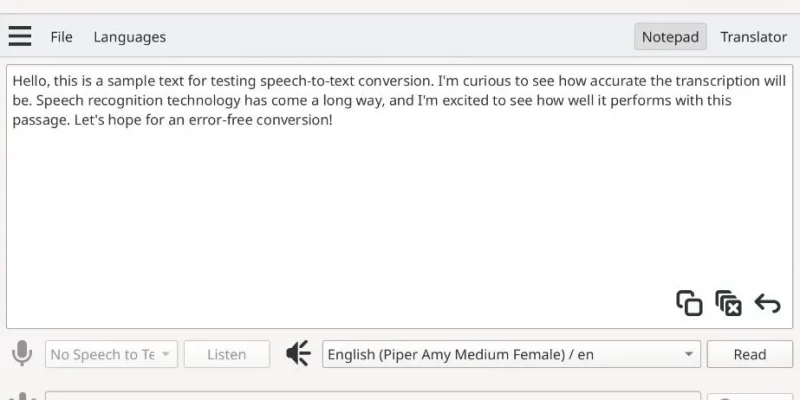Screen dimensions: 800x400
Task: Open the Languages menu
Action: (x=130, y=37)
